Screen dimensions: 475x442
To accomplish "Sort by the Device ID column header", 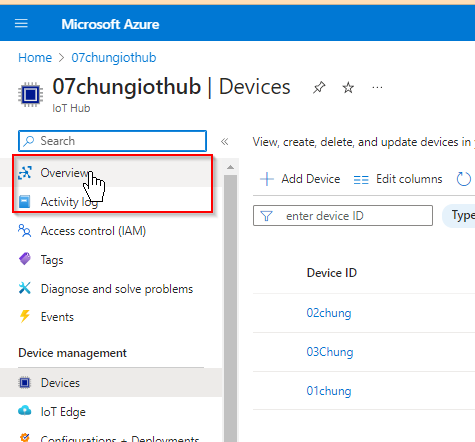I will pyautogui.click(x=332, y=273).
